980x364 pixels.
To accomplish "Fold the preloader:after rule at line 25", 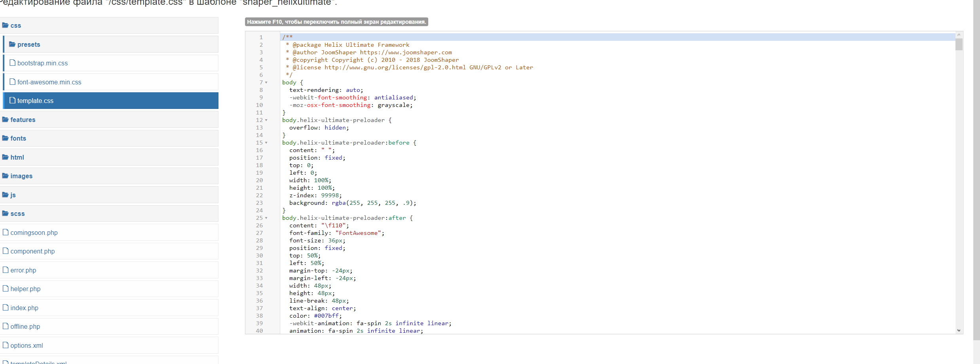I will (x=266, y=218).
